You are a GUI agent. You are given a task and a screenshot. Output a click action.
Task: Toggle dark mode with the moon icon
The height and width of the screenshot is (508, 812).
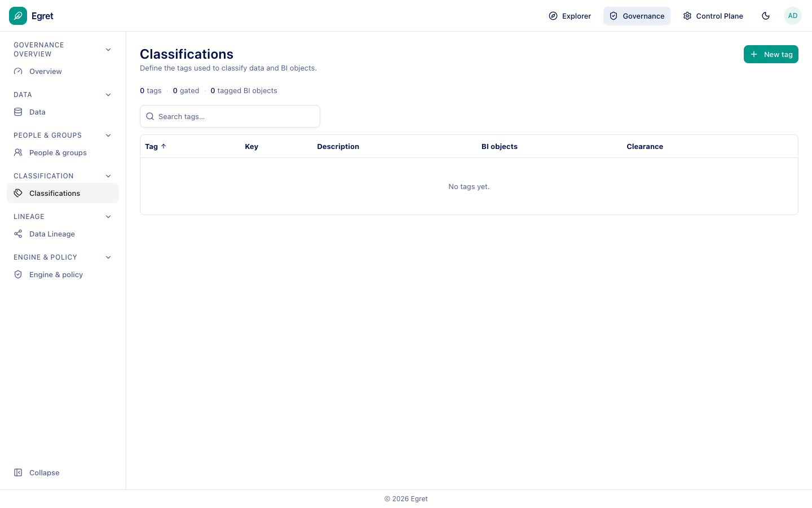tap(766, 16)
